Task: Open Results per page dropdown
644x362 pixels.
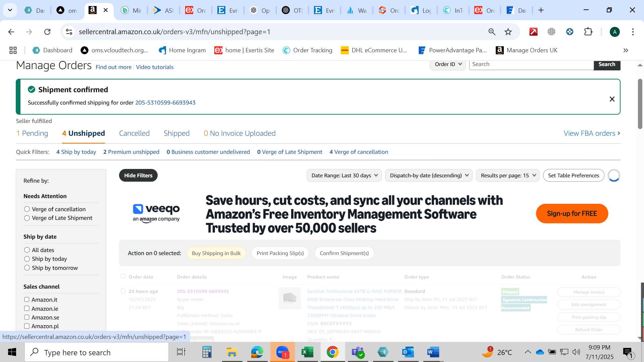Action: coord(508,176)
